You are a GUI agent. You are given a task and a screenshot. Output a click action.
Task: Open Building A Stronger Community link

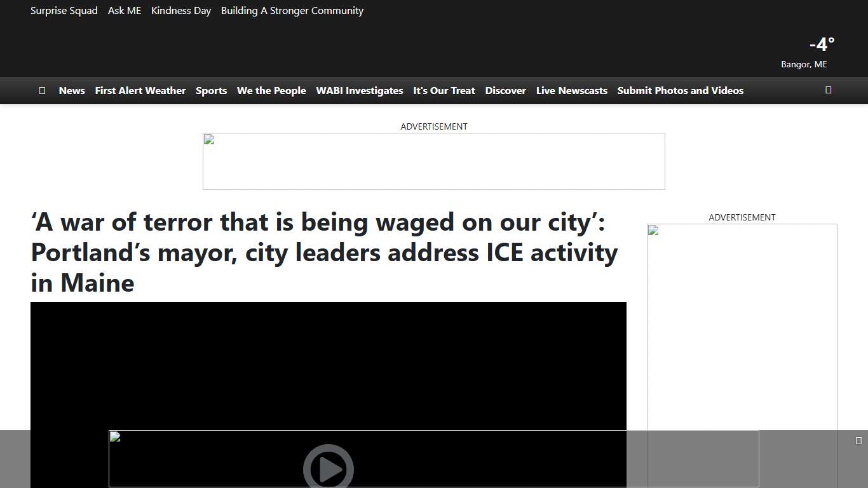pos(292,11)
